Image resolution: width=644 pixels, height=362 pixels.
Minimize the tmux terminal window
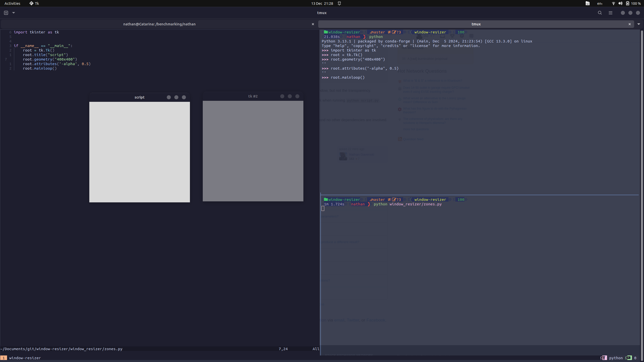point(623,13)
